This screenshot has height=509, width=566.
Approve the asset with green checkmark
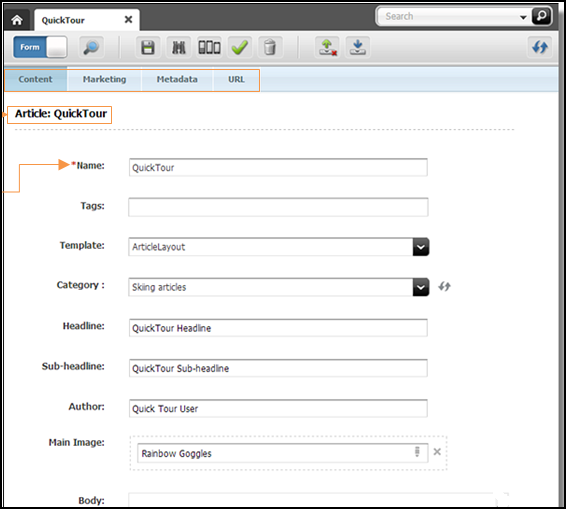pyautogui.click(x=240, y=47)
